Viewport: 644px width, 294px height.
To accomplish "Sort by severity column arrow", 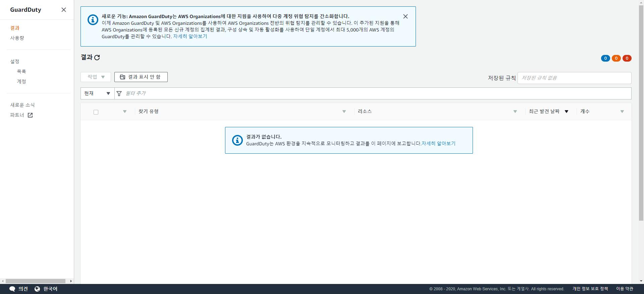I will (x=125, y=112).
